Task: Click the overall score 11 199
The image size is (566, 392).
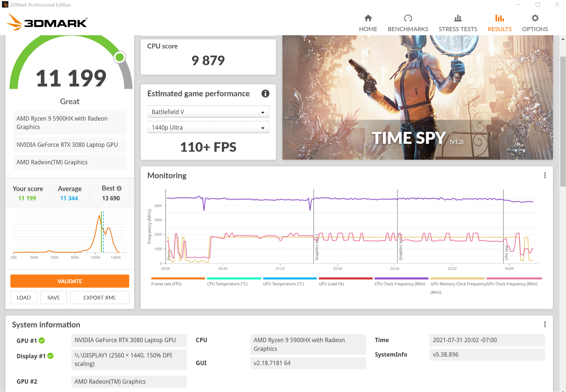Action: coord(71,78)
